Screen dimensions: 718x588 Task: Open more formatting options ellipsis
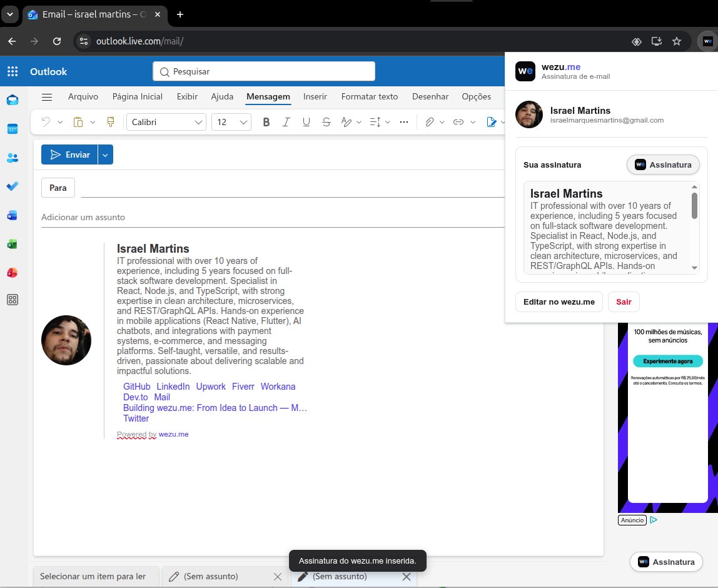(404, 122)
